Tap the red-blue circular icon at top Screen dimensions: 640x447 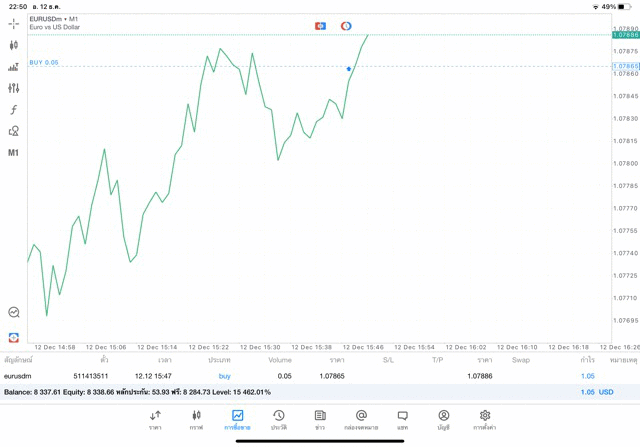click(346, 26)
